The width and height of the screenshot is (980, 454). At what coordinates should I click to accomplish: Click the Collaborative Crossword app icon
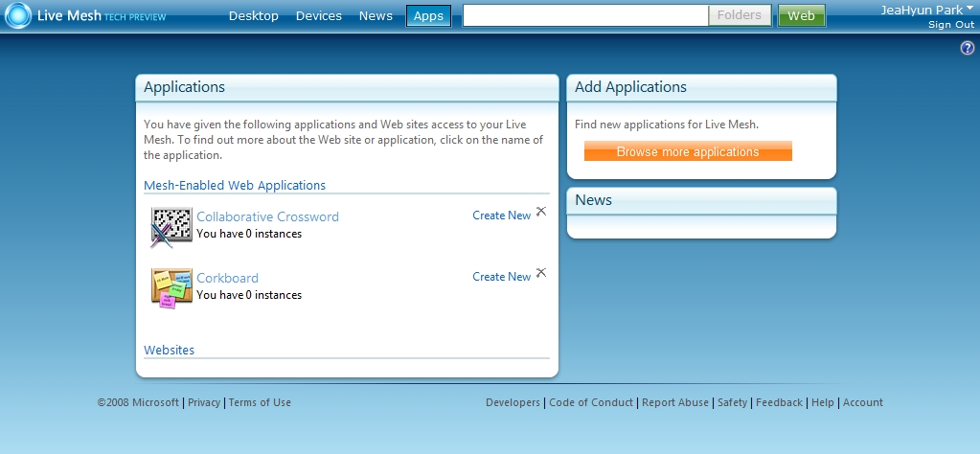171,227
